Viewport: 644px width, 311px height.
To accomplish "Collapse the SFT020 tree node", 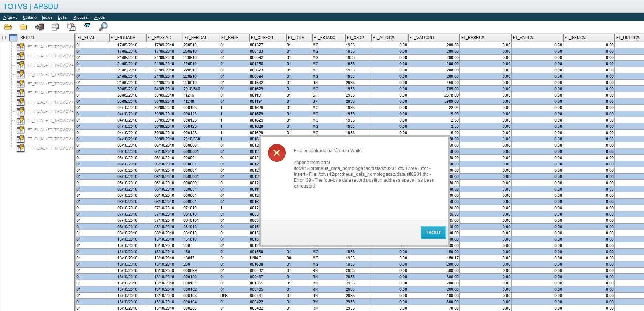I will (x=4, y=38).
